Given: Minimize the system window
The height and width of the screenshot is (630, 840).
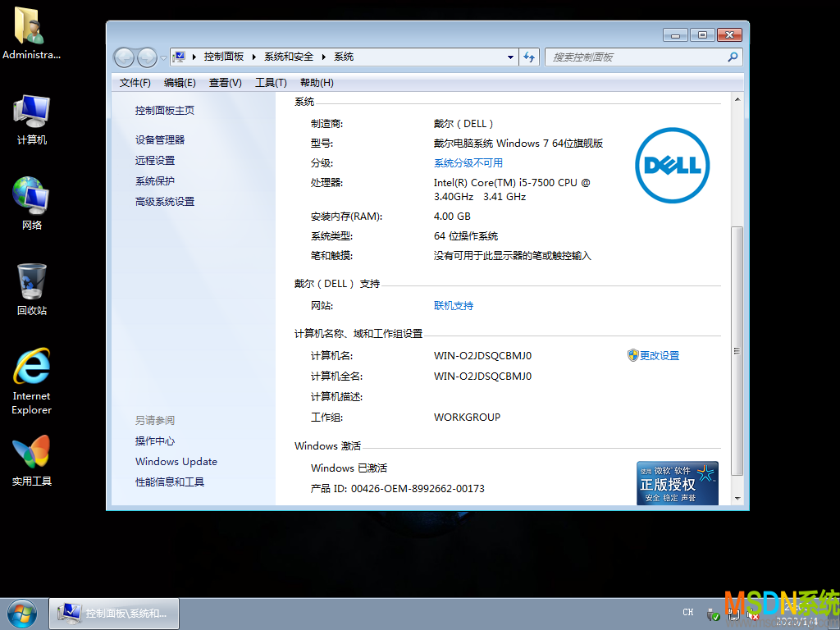Looking at the screenshot, I should tap(675, 34).
